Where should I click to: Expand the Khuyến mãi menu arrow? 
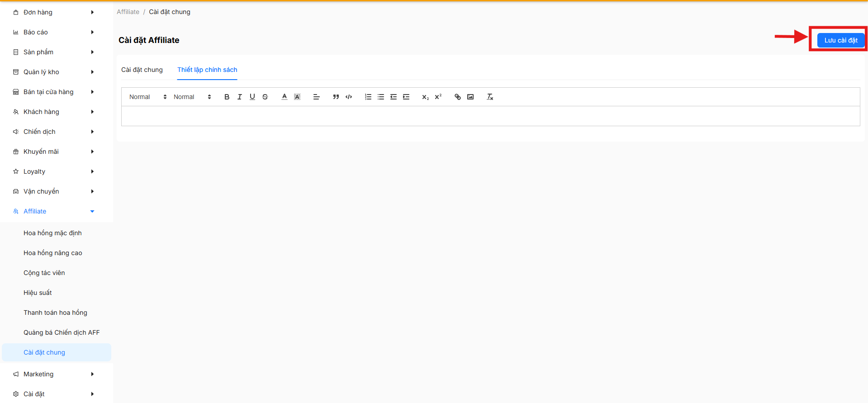[x=92, y=152]
